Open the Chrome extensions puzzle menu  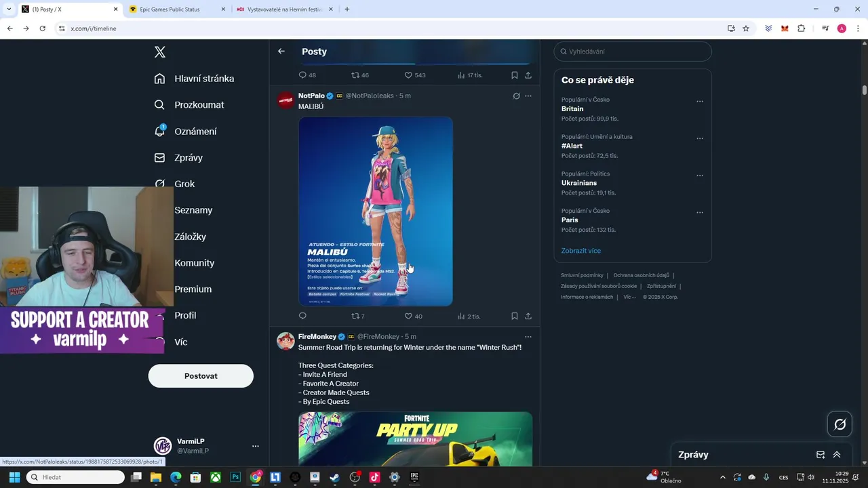coord(801,28)
